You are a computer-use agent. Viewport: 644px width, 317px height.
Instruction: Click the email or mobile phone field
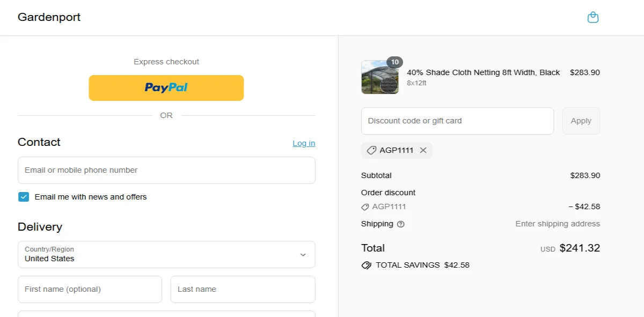tap(166, 170)
